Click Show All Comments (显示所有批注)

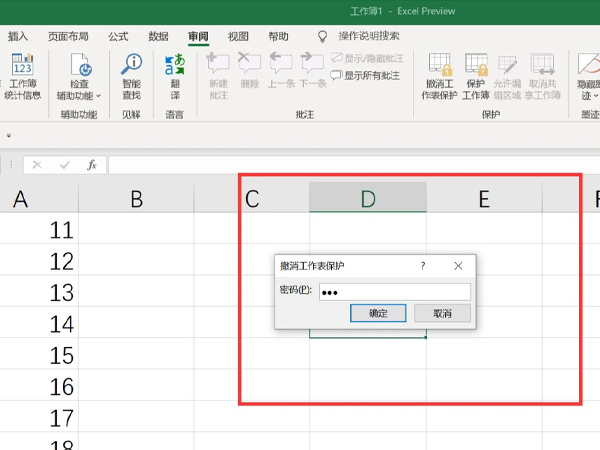(365, 75)
